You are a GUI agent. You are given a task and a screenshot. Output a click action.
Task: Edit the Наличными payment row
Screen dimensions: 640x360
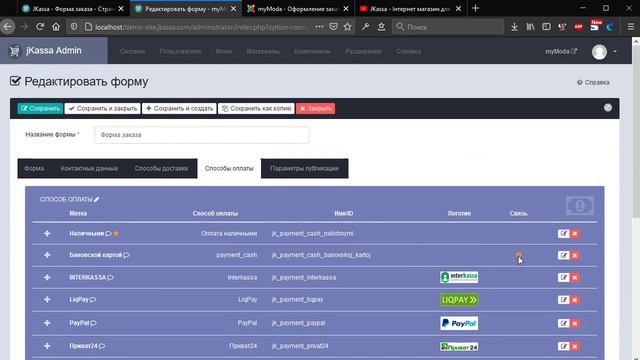[563, 233]
